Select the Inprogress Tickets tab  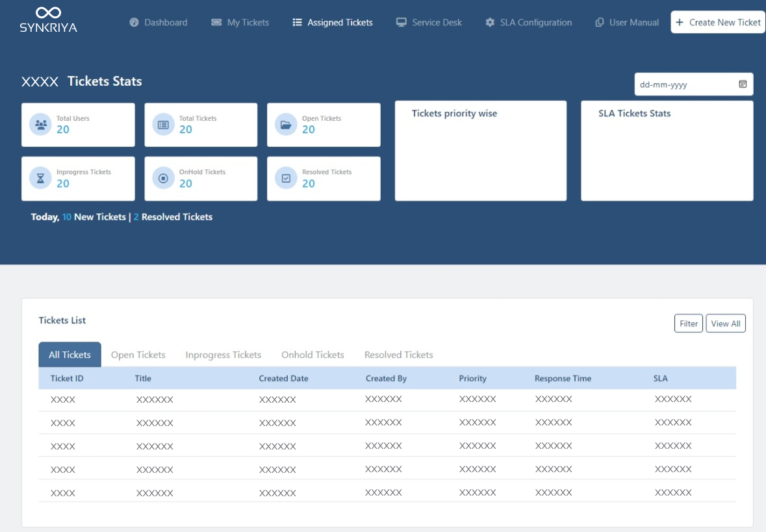click(223, 355)
